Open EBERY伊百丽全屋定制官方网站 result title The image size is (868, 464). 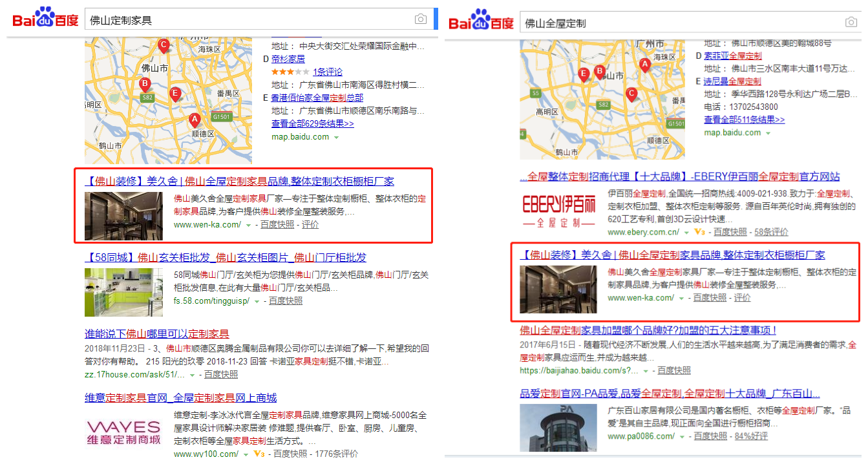point(681,177)
